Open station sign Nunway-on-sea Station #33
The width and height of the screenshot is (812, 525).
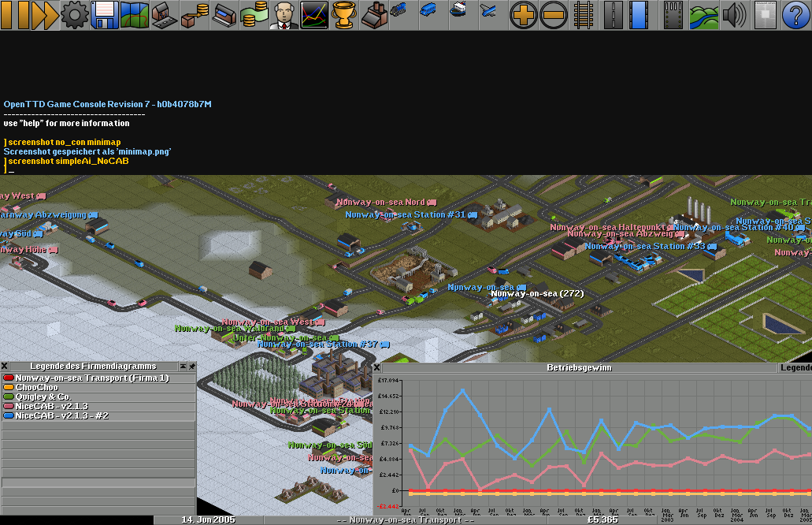(651, 246)
